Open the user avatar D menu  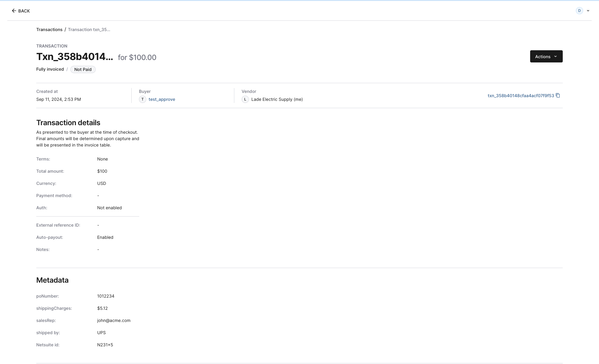pos(579,11)
